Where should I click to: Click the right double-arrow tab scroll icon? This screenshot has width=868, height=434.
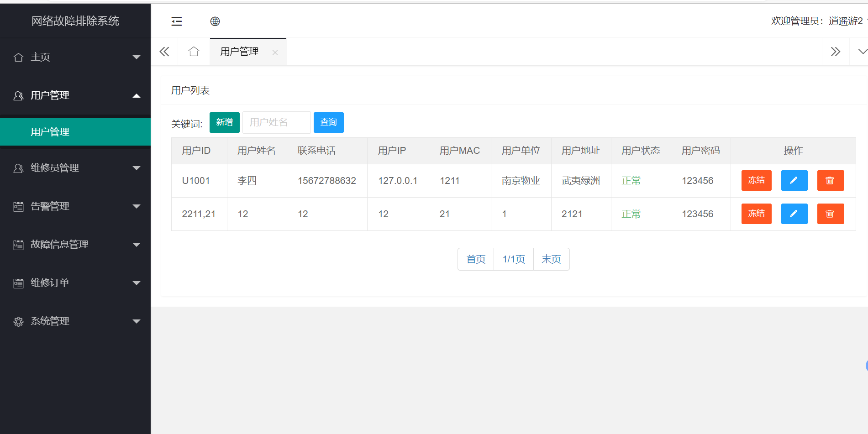tap(836, 52)
